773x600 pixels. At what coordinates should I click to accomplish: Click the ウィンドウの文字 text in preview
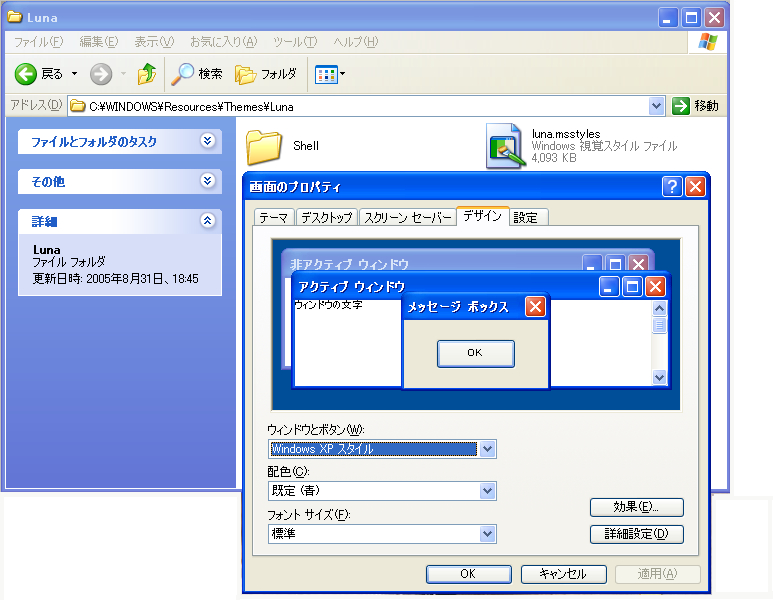pos(328,305)
